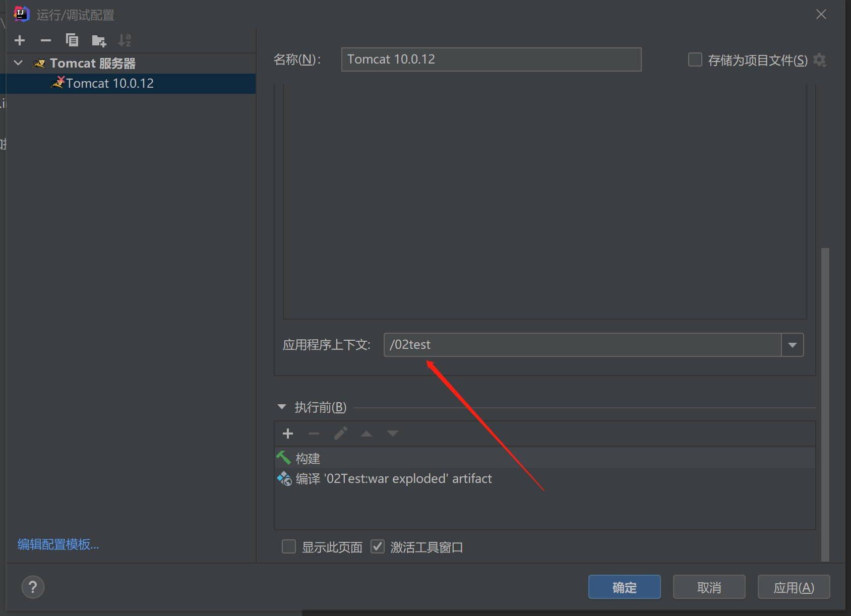This screenshot has height=616, width=851.
Task: Click the Tomcat 服务器 group label
Action: [x=93, y=63]
